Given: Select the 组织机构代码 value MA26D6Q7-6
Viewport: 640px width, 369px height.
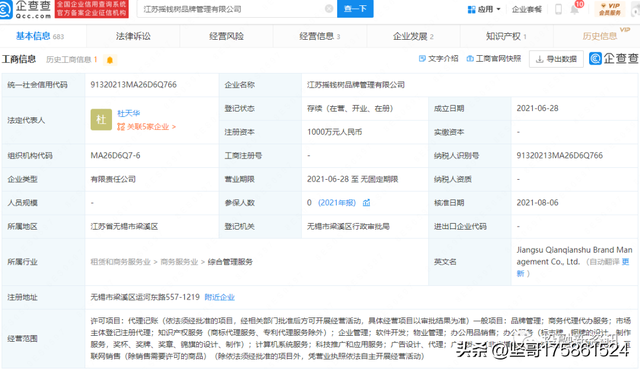Looking at the screenshot, I should click(x=116, y=155).
